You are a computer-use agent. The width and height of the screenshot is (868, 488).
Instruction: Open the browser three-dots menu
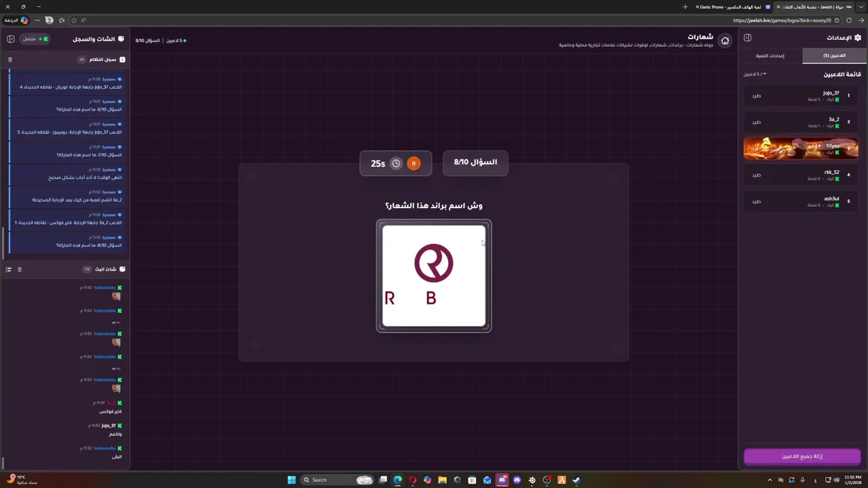[x=37, y=20]
